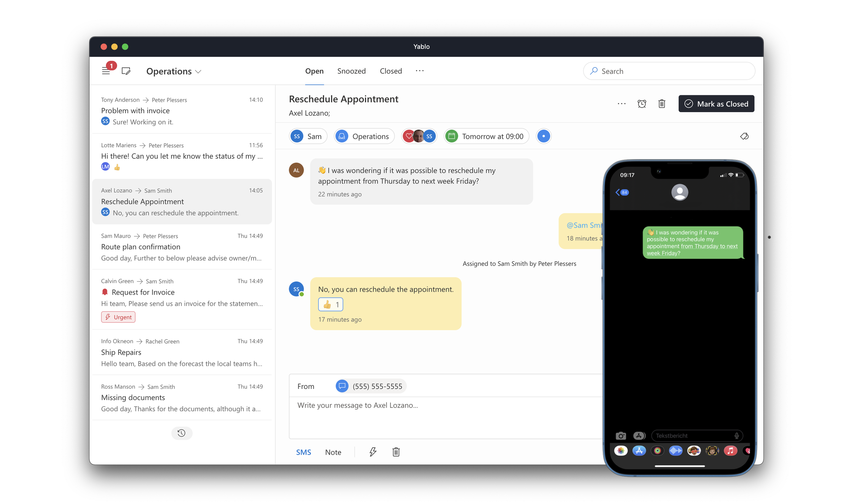Viewport: 848px width, 504px height.
Task: Open Request for Invoice conversation
Action: (x=182, y=299)
